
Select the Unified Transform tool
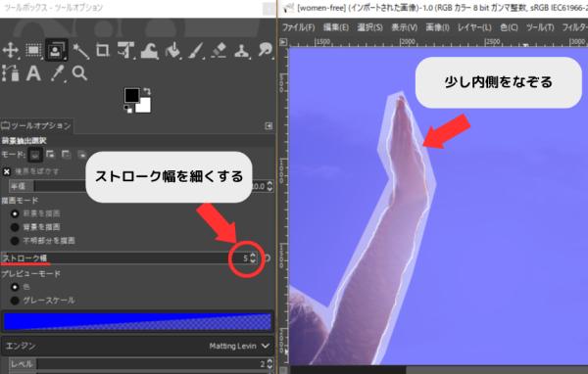pyautogui.click(x=125, y=50)
